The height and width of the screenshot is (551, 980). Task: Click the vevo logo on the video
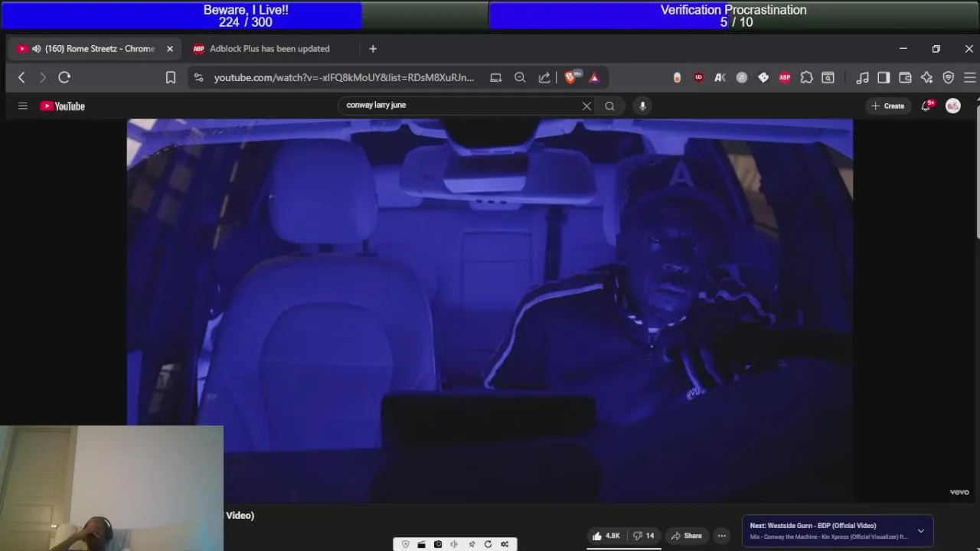(x=959, y=492)
